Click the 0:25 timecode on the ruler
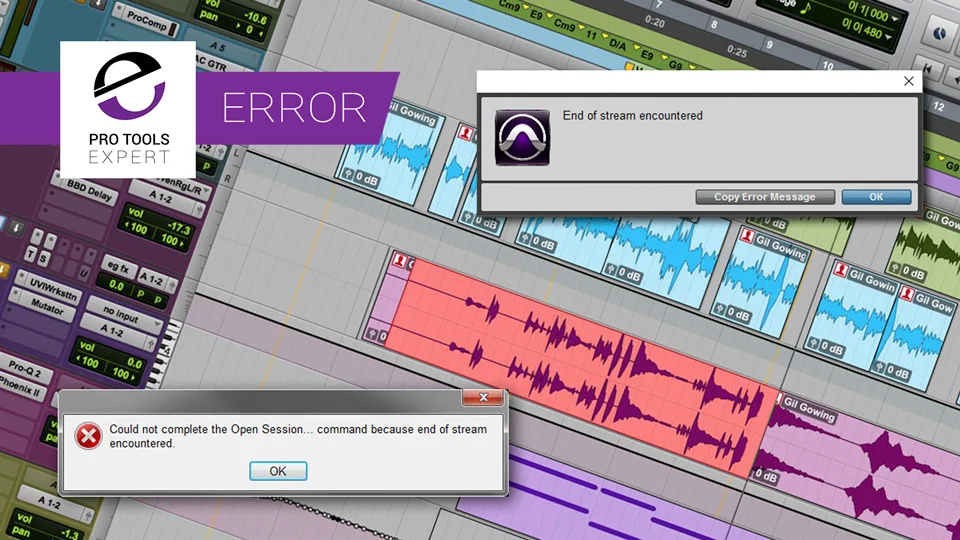The height and width of the screenshot is (540, 960). [737, 51]
